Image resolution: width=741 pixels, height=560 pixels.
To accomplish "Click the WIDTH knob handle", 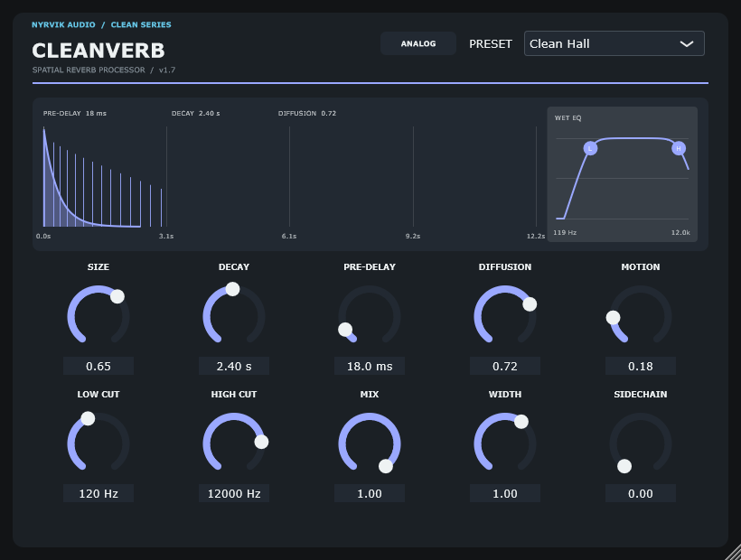I will click(521, 422).
